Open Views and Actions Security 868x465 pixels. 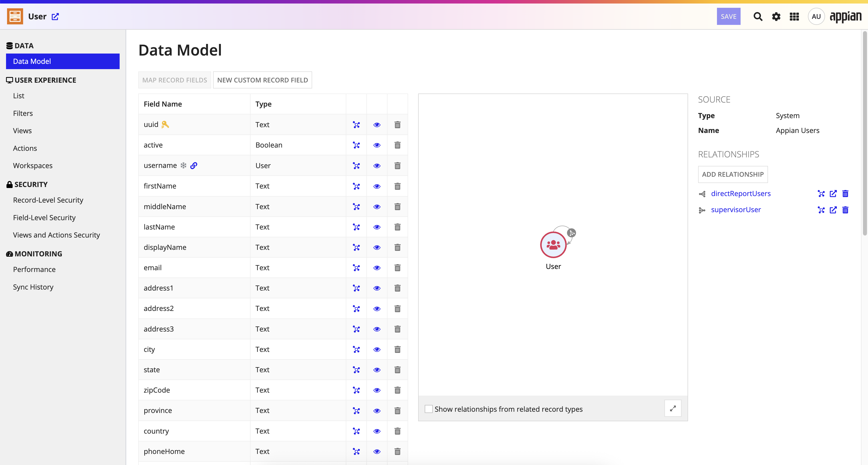(x=56, y=235)
